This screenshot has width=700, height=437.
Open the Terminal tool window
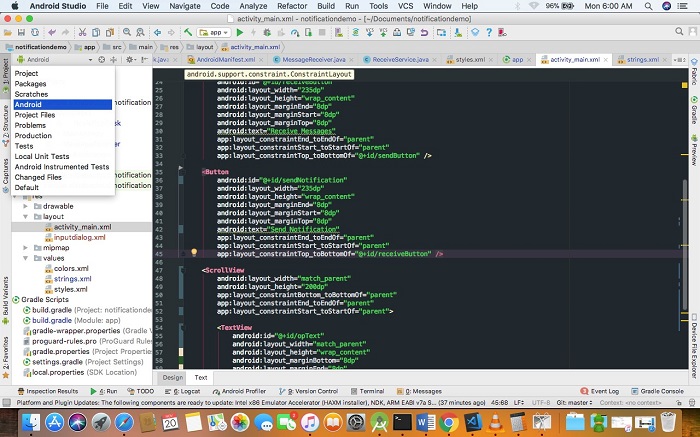[x=371, y=391]
